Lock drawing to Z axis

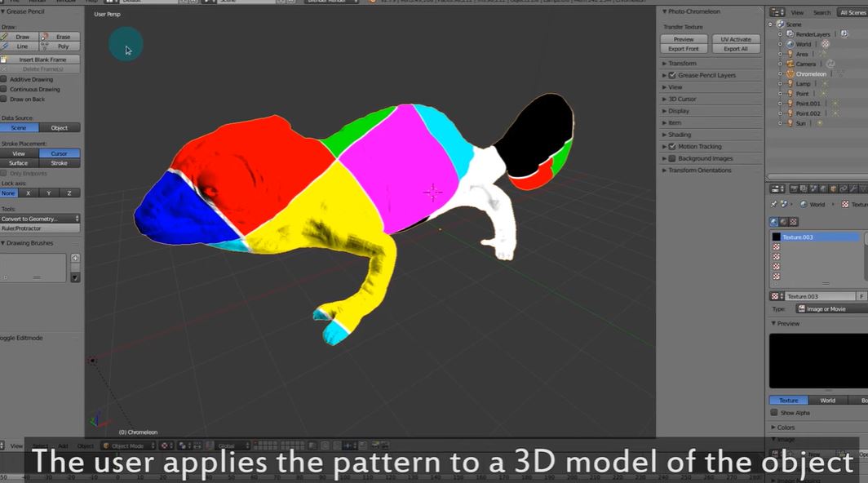69,193
